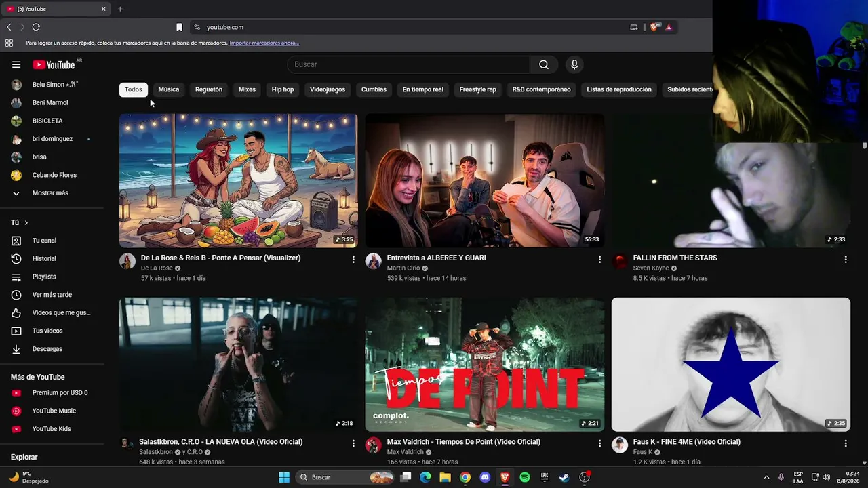
Task: Open the YouTube guide hamburger menu
Action: 16,64
